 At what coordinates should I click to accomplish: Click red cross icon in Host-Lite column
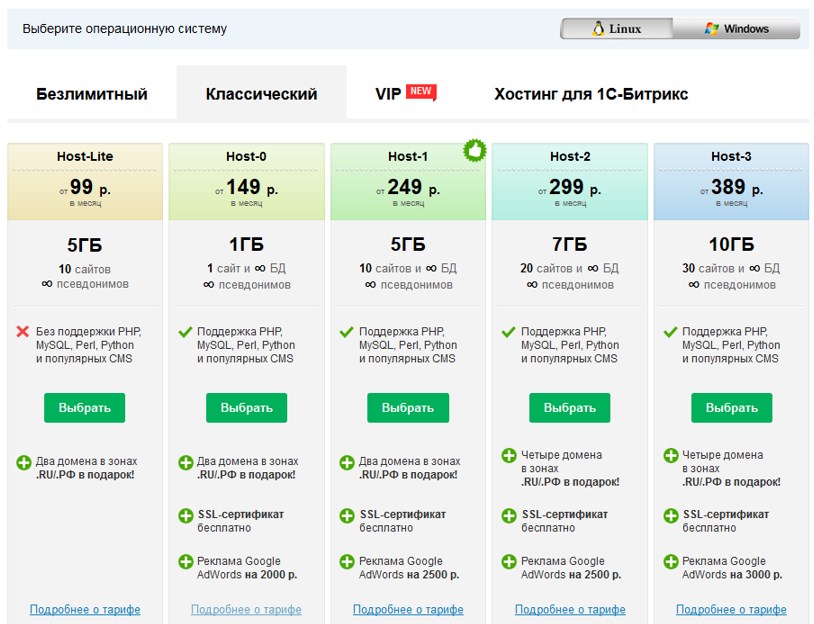pyautogui.click(x=23, y=332)
